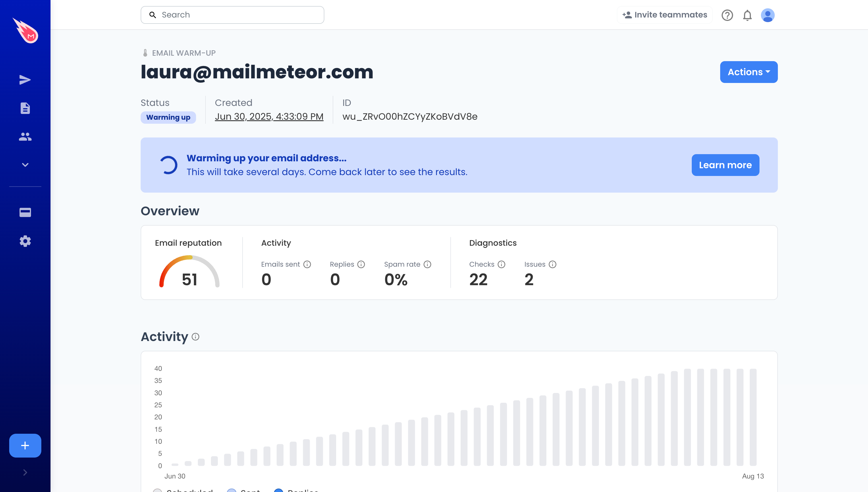Expand the sidebar with bottom arrow

(25, 472)
